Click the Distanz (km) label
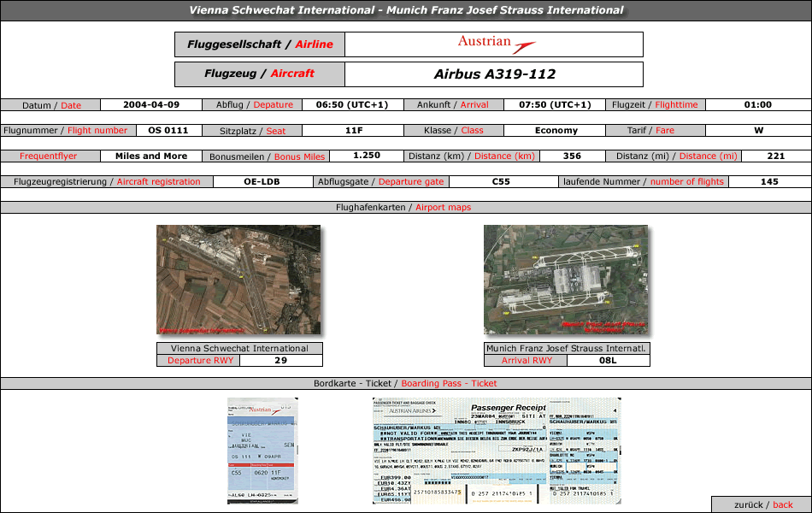The height and width of the screenshot is (513, 812). [x=471, y=156]
